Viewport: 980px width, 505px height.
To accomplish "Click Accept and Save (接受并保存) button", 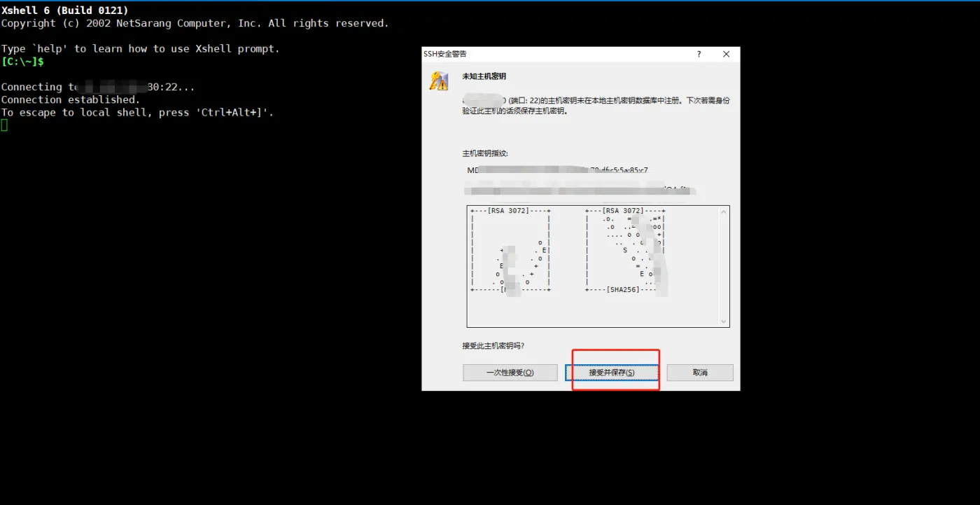I will pos(612,373).
